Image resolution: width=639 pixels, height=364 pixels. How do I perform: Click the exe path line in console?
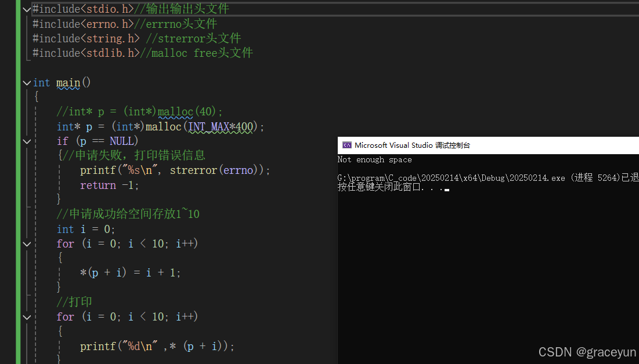pyautogui.click(x=488, y=178)
